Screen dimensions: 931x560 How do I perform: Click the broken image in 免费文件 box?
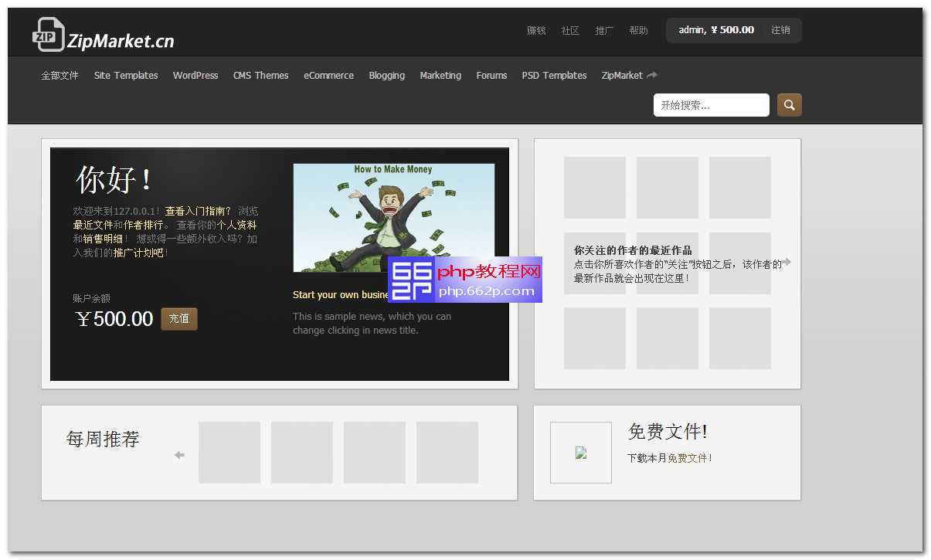pyautogui.click(x=581, y=453)
